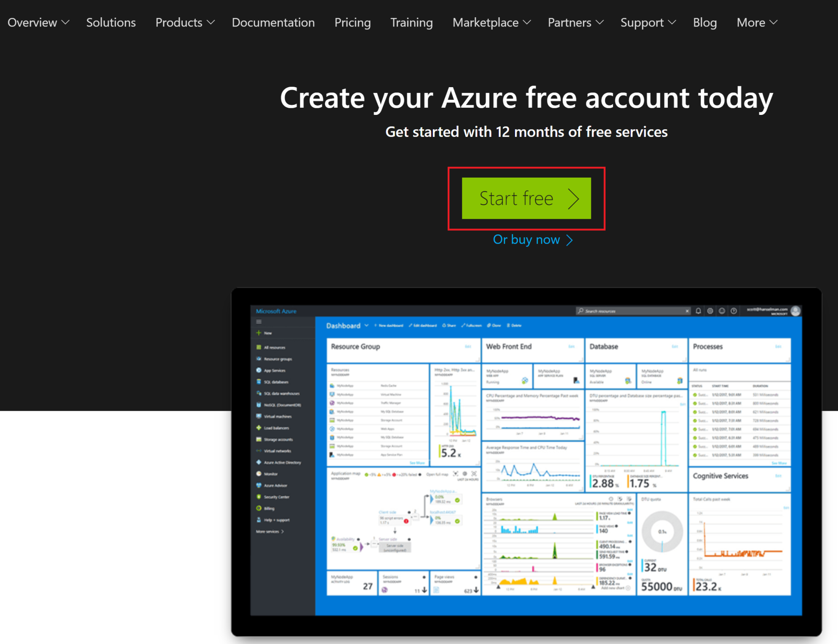The image size is (838, 644).
Task: Open SQL databases icon in preview sidebar
Action: (259, 382)
